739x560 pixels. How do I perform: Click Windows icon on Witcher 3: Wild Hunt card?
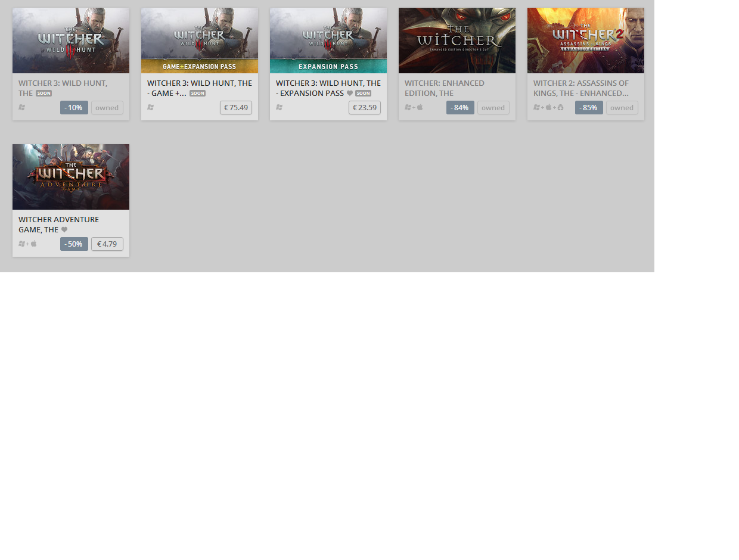point(21,107)
